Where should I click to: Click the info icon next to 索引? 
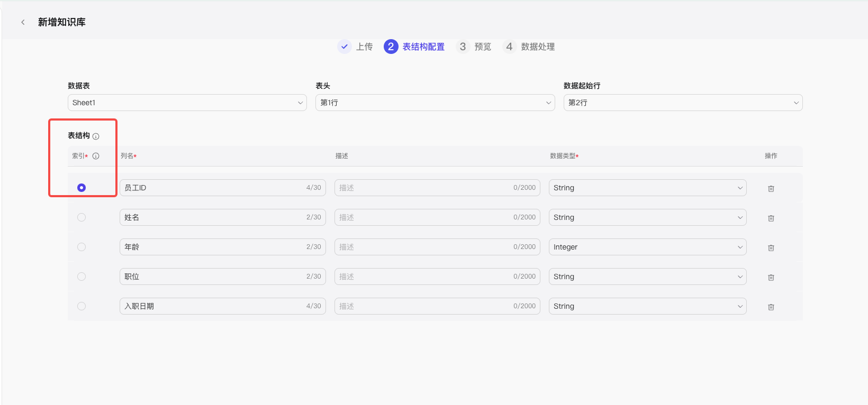[96, 156]
